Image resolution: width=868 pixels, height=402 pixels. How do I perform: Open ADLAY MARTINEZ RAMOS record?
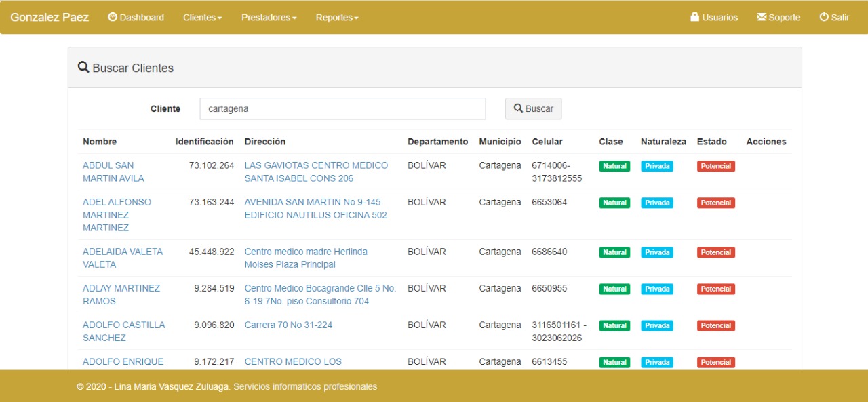[x=121, y=294]
